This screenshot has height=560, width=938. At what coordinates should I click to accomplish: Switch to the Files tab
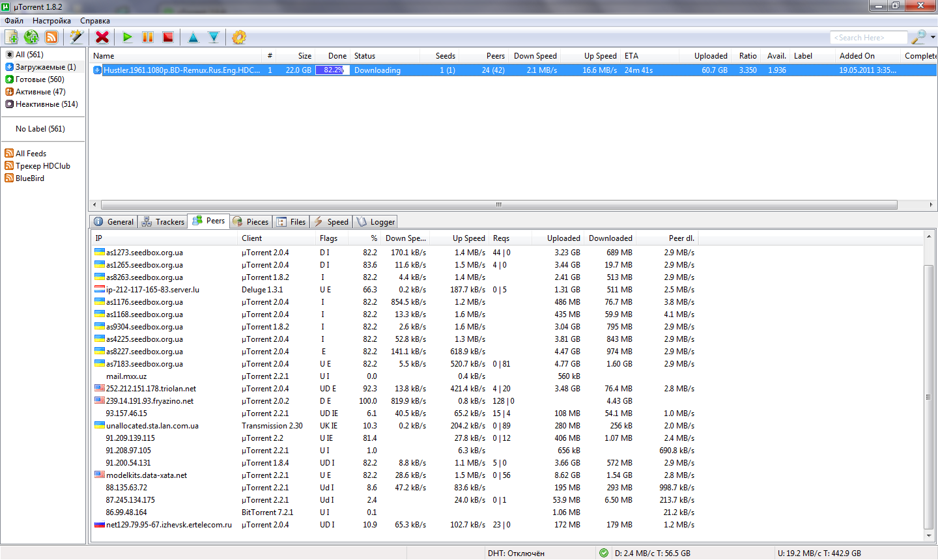[x=291, y=222]
